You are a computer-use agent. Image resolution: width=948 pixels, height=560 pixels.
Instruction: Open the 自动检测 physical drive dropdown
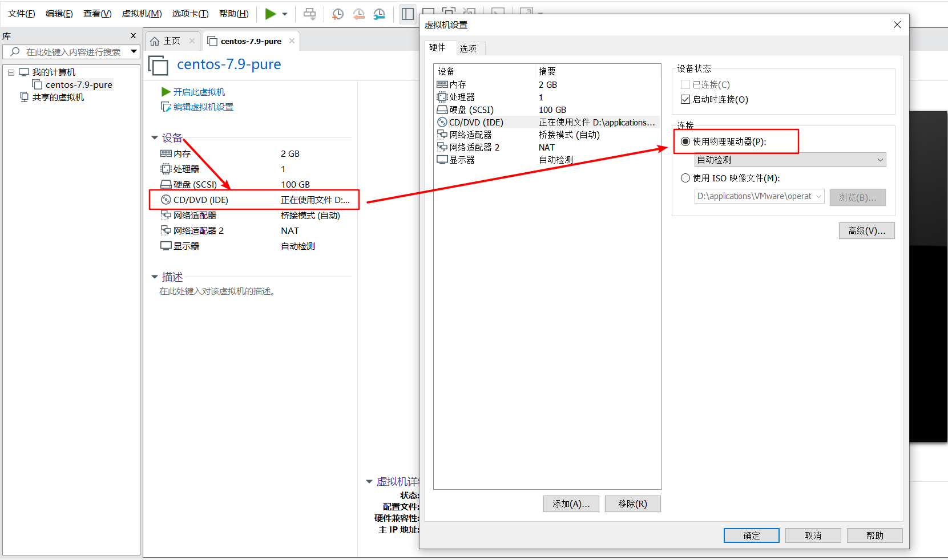point(790,160)
